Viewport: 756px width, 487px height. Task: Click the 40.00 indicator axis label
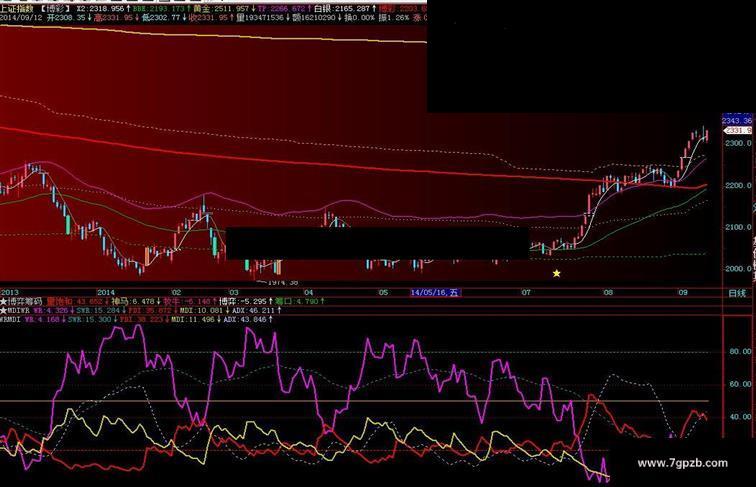click(741, 417)
